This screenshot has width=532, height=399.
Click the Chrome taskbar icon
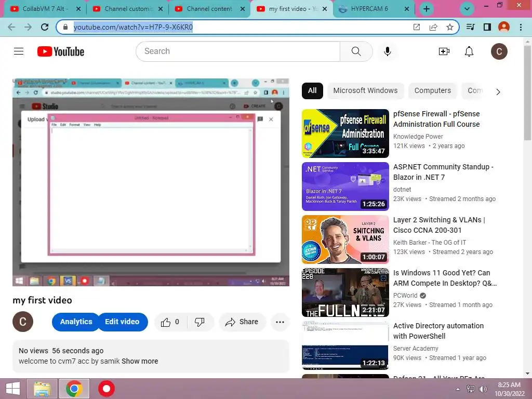pos(74,389)
